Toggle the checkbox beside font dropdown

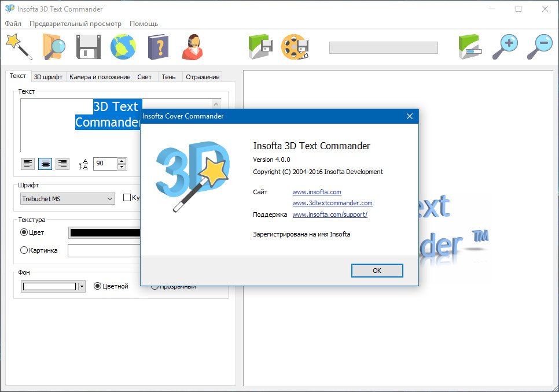pos(127,198)
